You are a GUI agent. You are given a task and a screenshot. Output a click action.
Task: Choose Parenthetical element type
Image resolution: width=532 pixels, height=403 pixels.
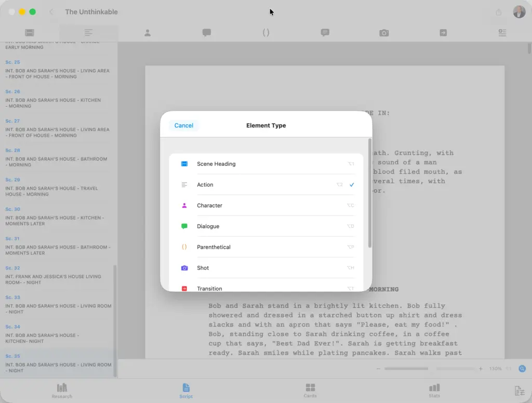pos(266,247)
